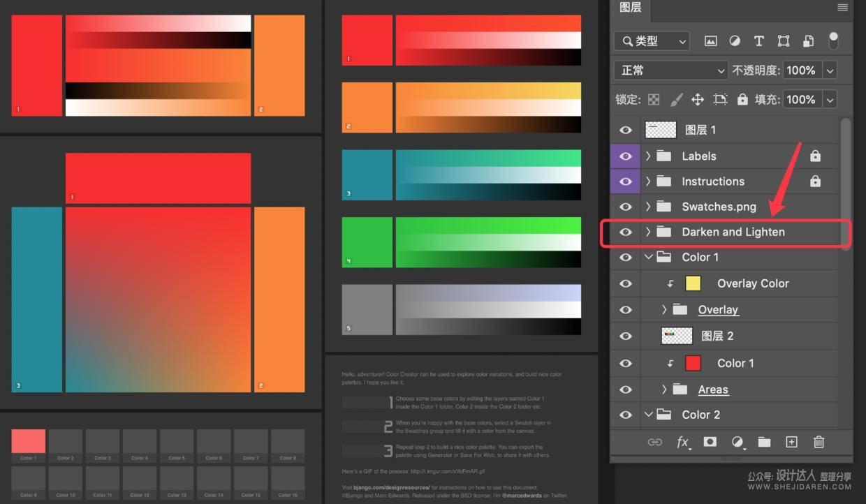The width and height of the screenshot is (866, 504).
Task: Select the filter for type layers icon
Action: click(x=759, y=40)
